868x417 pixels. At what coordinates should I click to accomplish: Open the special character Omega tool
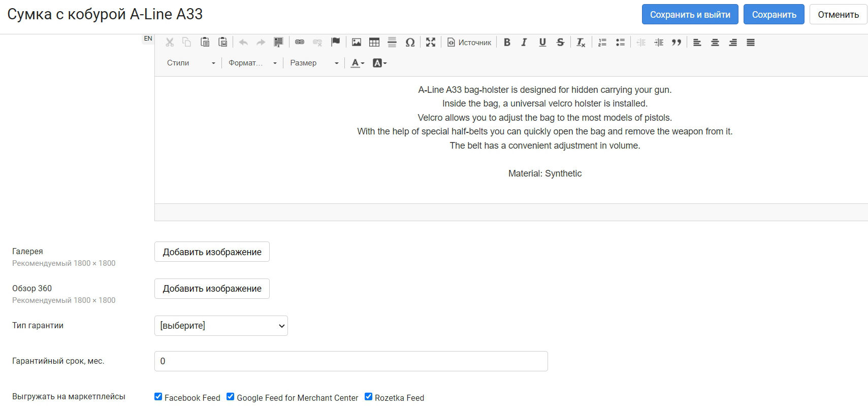(x=410, y=43)
